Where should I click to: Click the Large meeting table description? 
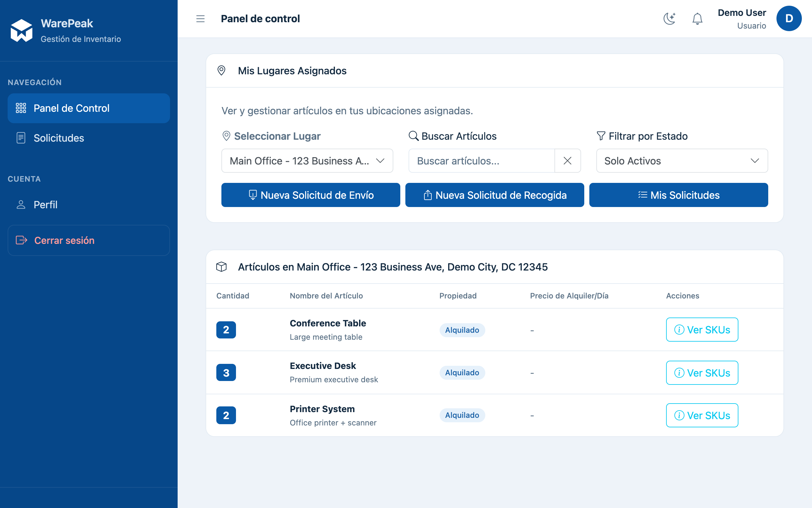click(x=326, y=337)
